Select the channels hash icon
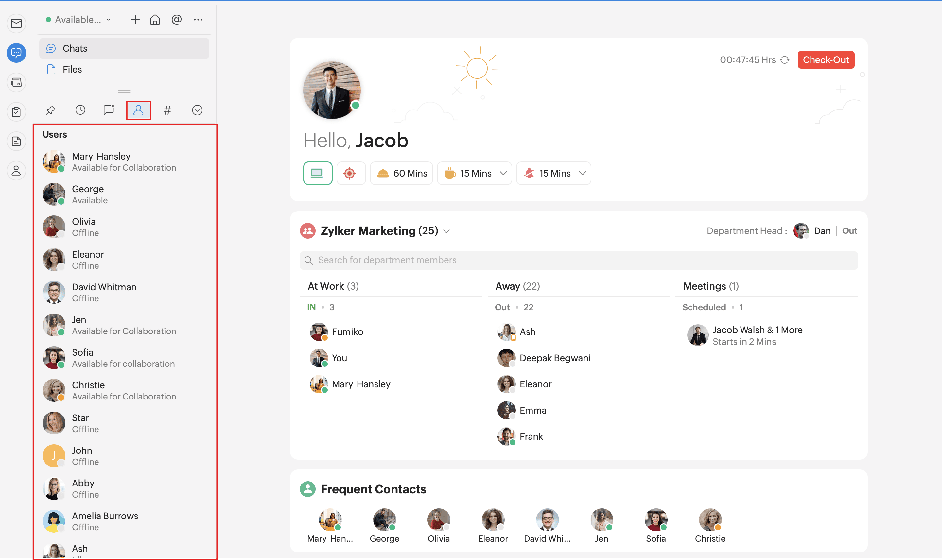Image resolution: width=942 pixels, height=560 pixels. tap(167, 110)
